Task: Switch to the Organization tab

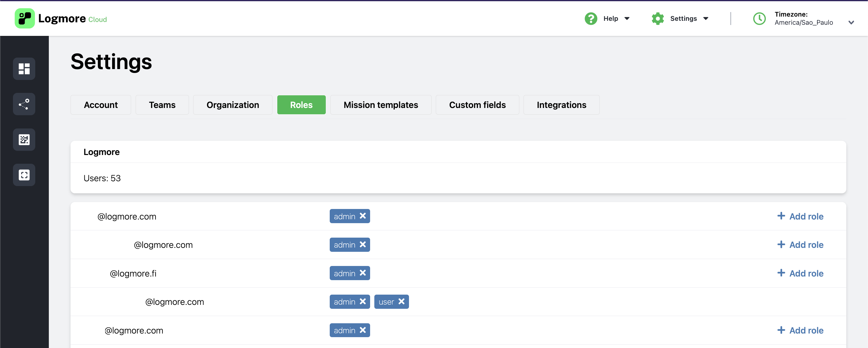Action: pos(233,105)
